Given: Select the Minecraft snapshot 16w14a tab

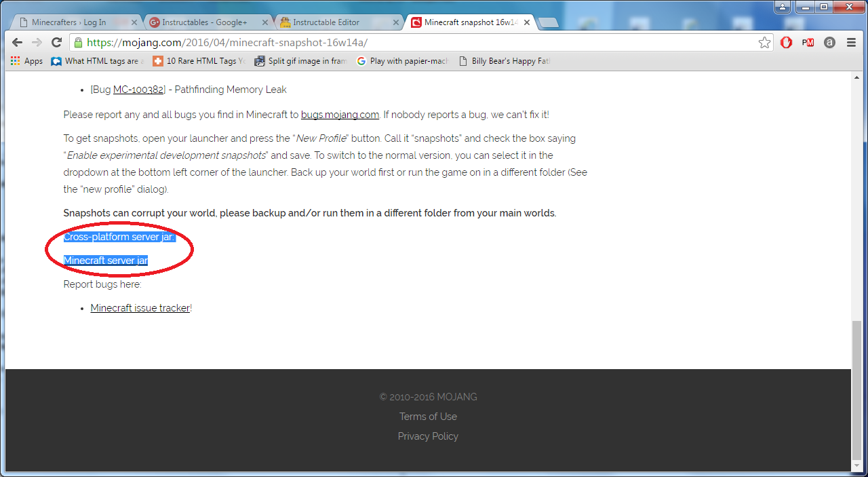Looking at the screenshot, I should (x=468, y=22).
